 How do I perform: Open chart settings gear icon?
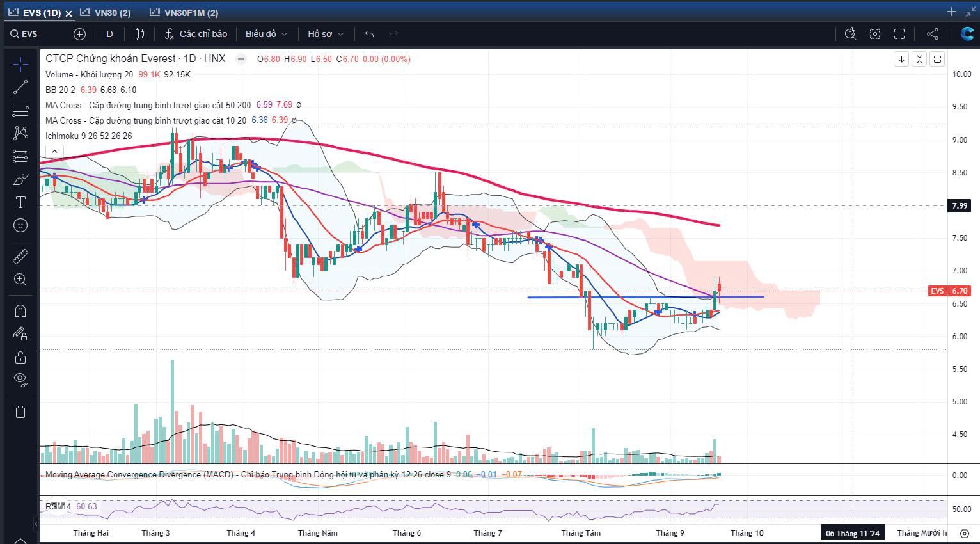click(x=875, y=34)
